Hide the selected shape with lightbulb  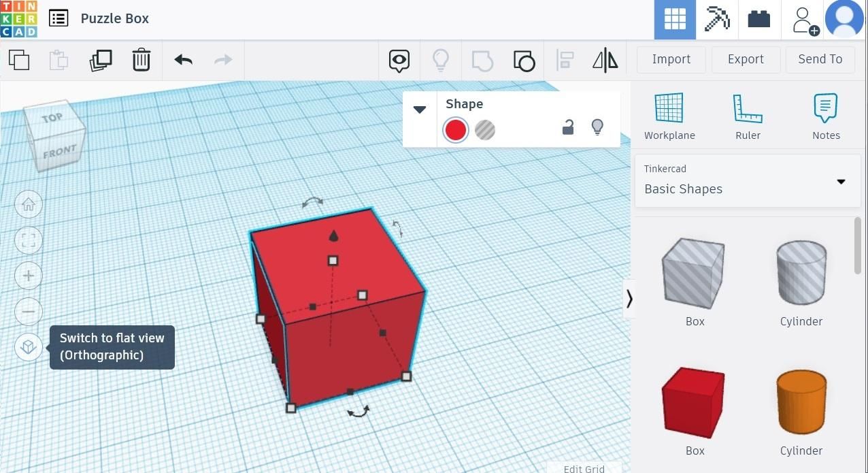coord(597,127)
